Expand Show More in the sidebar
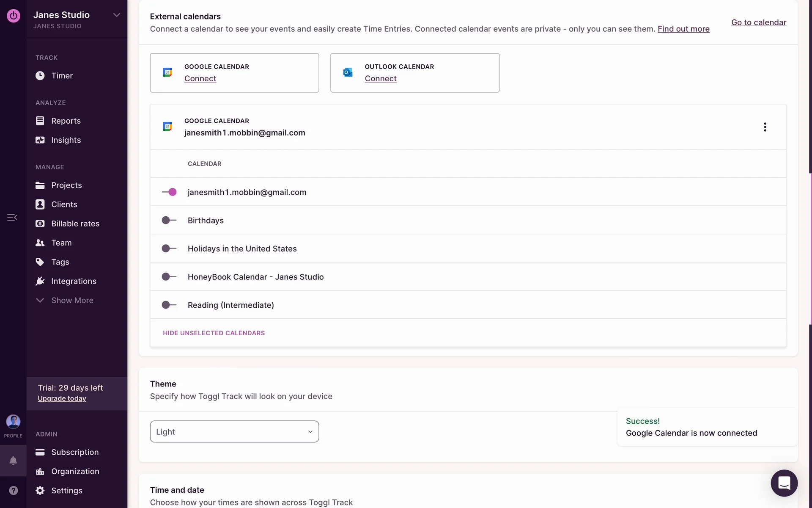The height and width of the screenshot is (508, 812). click(72, 300)
